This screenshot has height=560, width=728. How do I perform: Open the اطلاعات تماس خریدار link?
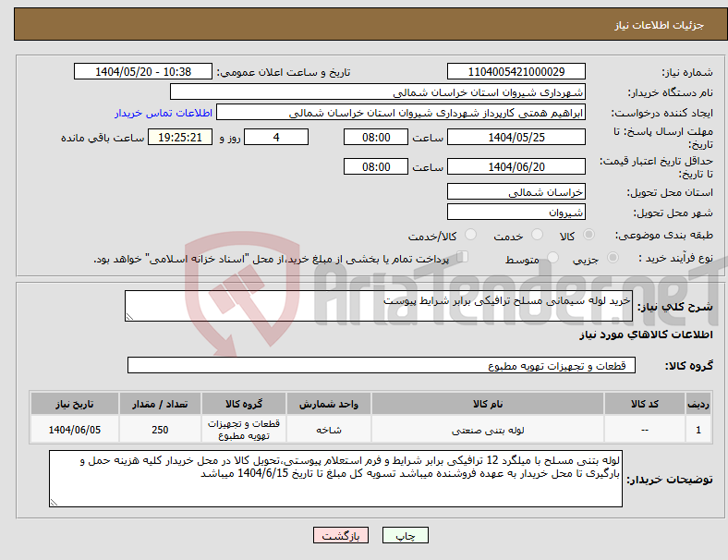click(164, 113)
